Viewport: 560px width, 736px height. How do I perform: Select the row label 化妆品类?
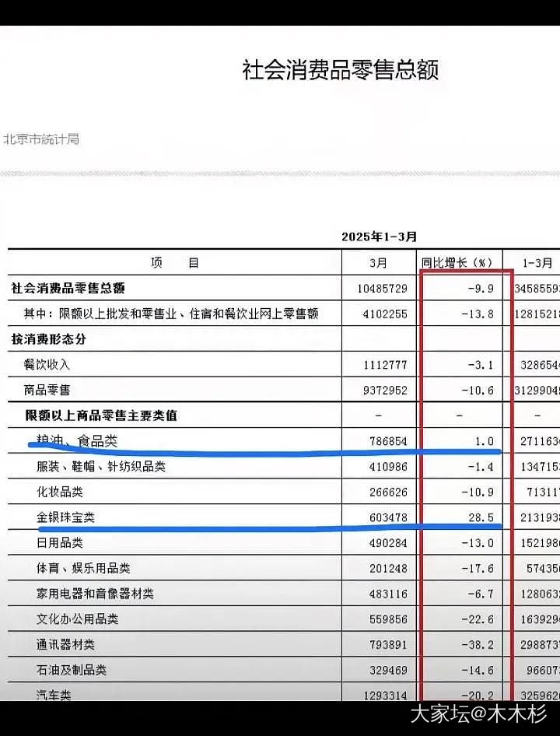(60, 492)
